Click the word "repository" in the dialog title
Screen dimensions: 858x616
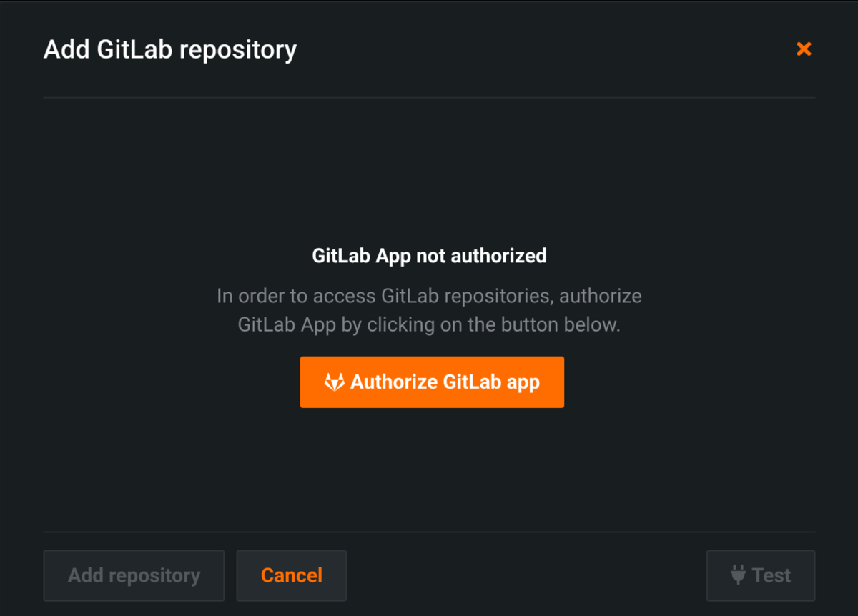click(237, 50)
